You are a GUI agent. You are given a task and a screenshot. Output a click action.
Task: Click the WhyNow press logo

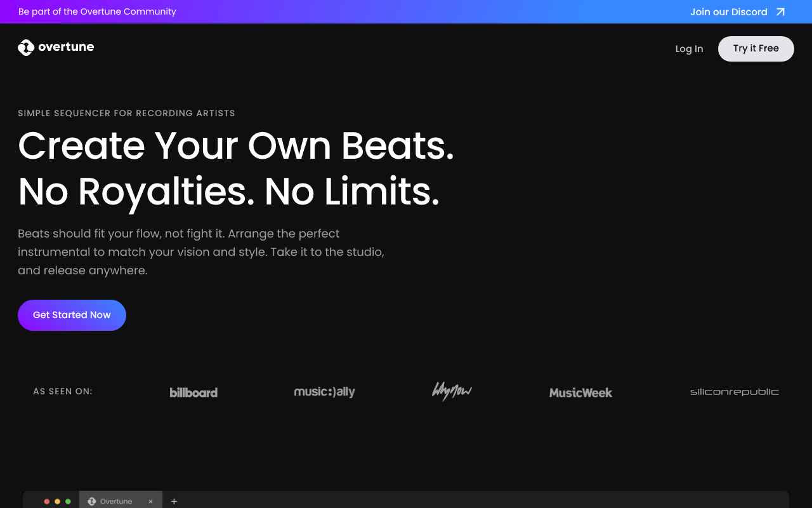click(x=452, y=392)
